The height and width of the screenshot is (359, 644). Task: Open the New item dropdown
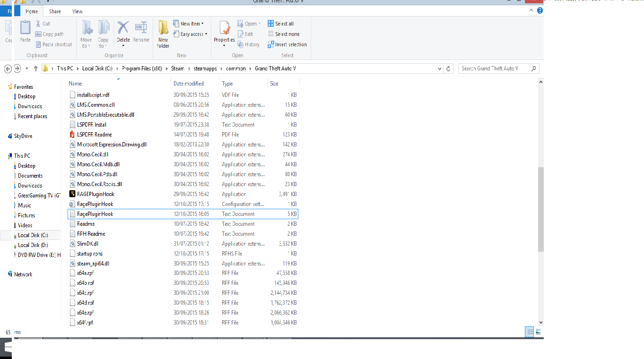click(x=189, y=24)
